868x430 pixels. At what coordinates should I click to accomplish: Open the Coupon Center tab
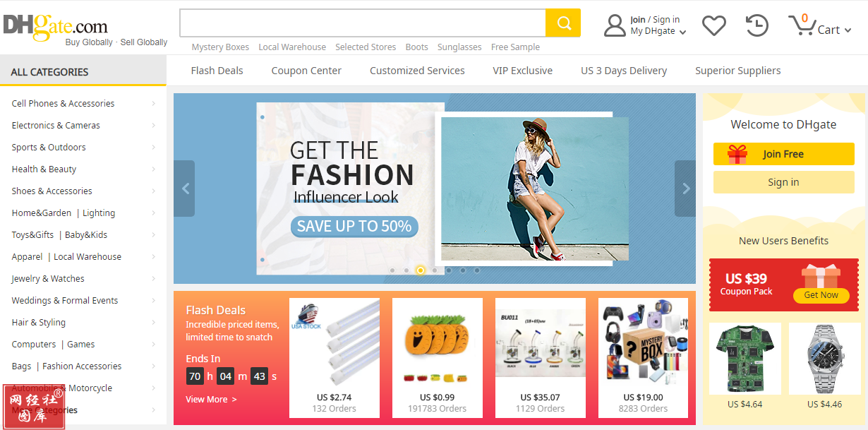(x=306, y=71)
